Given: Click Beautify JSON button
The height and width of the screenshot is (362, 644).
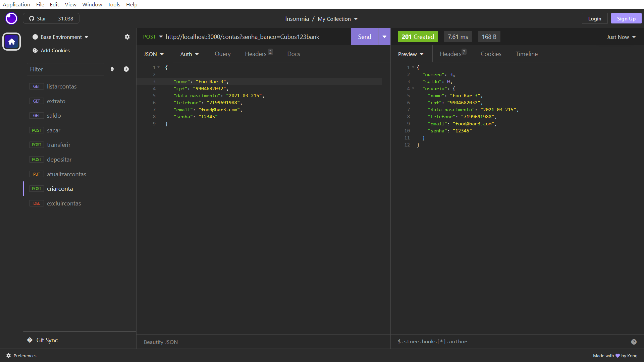Looking at the screenshot, I should tap(161, 342).
